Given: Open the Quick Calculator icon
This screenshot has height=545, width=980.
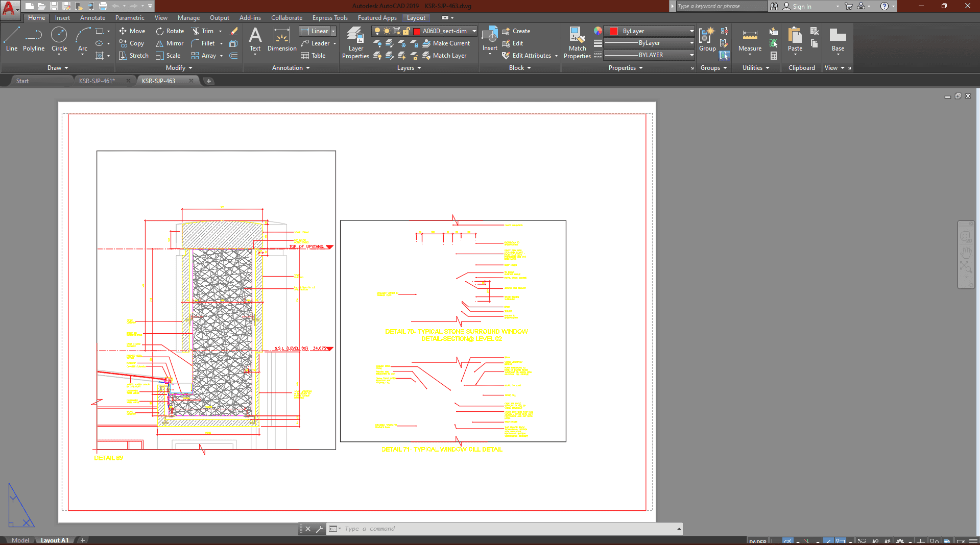Looking at the screenshot, I should tap(774, 56).
